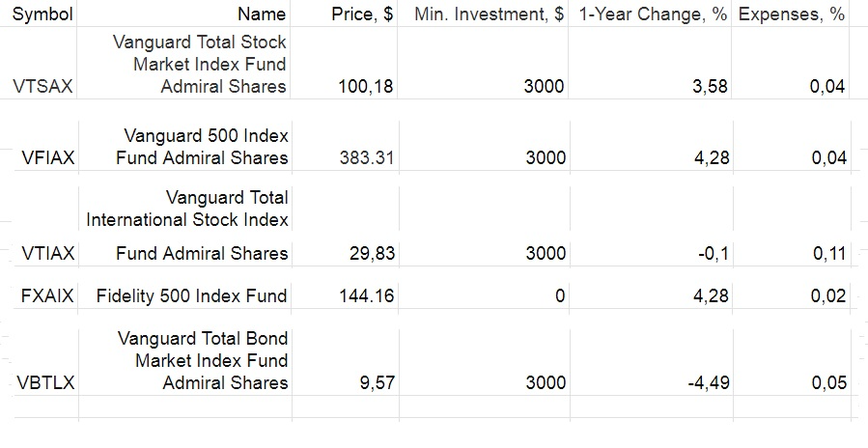The height and width of the screenshot is (448, 868).
Task: Click the price cell showing 144.16
Action: pos(366,296)
